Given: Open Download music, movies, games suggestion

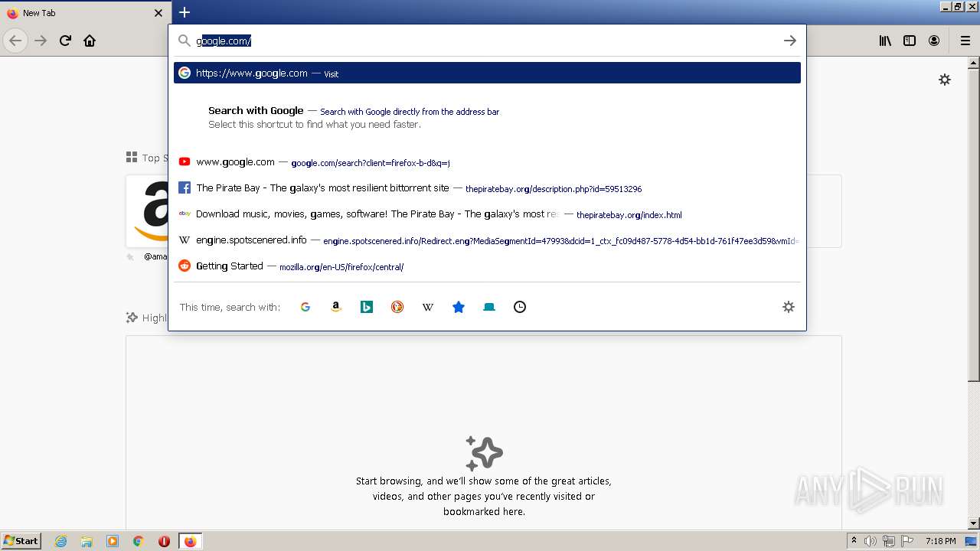Looking at the screenshot, I should tap(487, 214).
